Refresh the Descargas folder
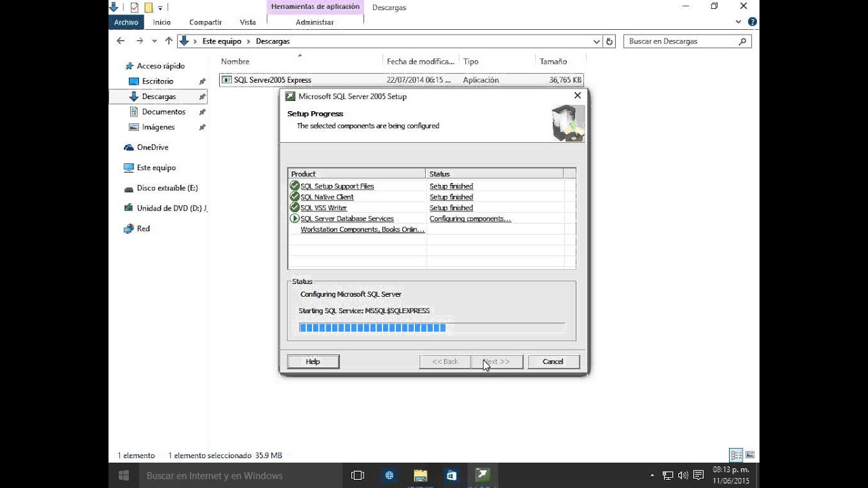 [x=610, y=41]
